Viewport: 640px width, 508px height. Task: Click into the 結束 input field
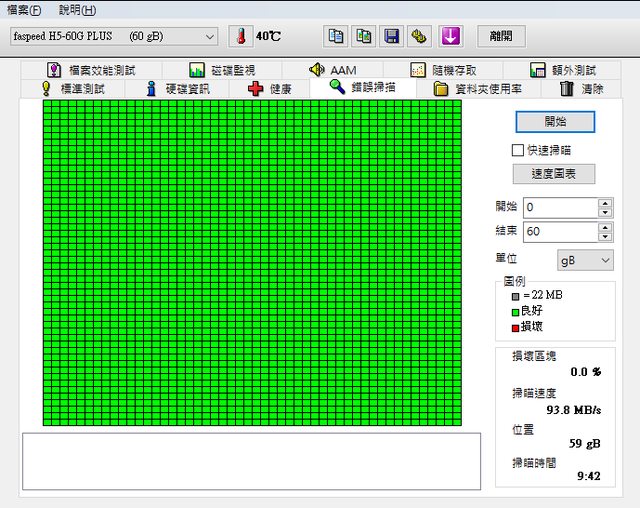[558, 231]
